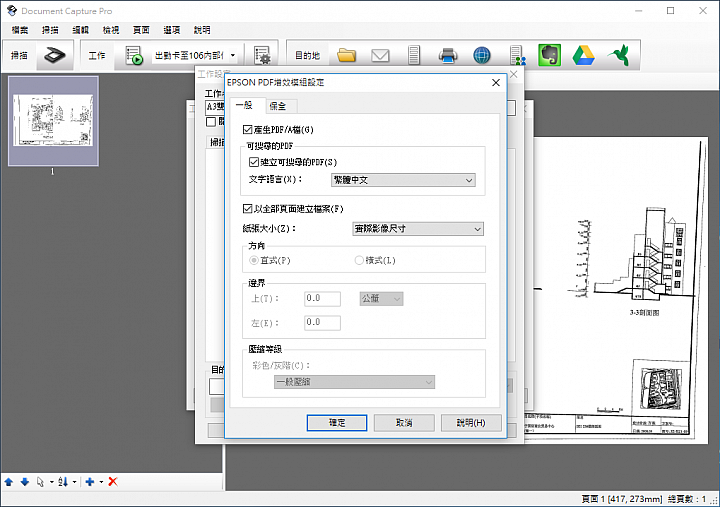Click Document Capture Pro app logo

pyautogui.click(x=12, y=11)
